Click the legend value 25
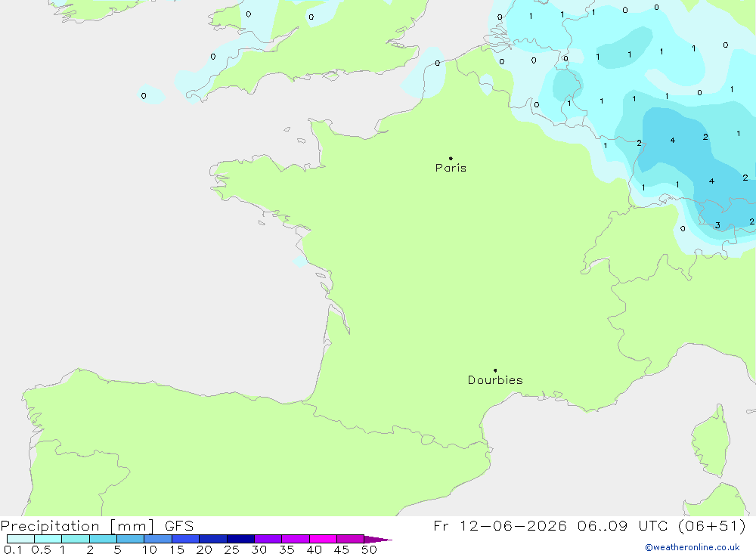 coord(232,549)
